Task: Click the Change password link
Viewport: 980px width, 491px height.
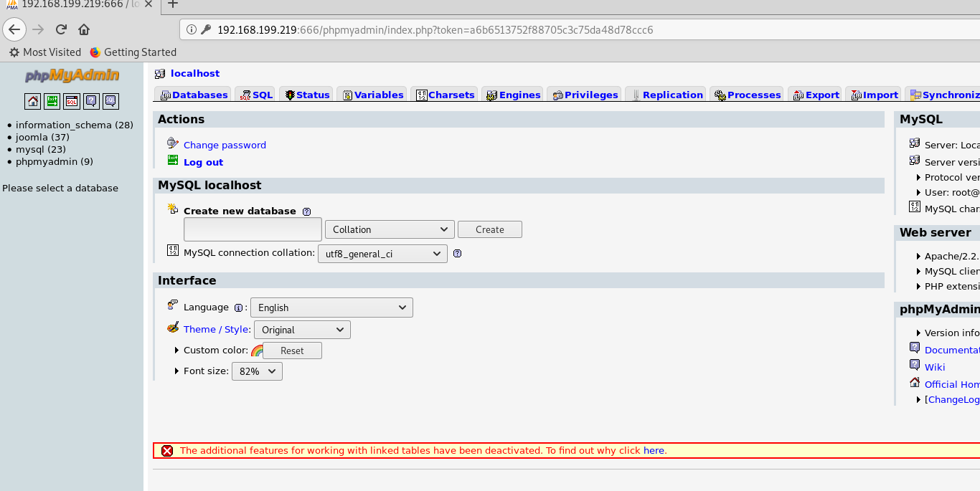Action: (x=225, y=145)
